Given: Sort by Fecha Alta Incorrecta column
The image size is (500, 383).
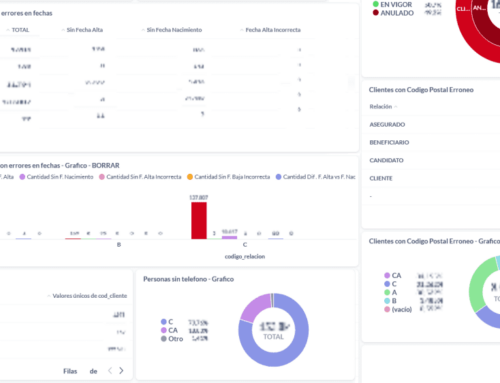Looking at the screenshot, I should coord(270,30).
